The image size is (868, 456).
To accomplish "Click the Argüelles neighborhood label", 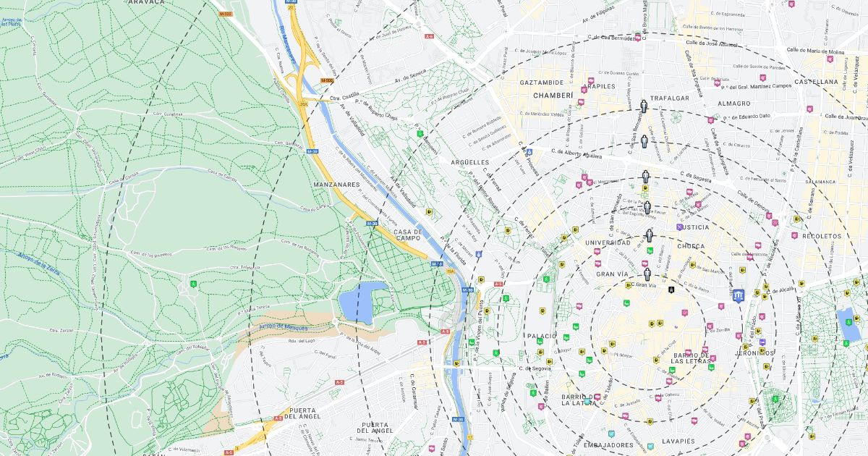I will point(469,162).
